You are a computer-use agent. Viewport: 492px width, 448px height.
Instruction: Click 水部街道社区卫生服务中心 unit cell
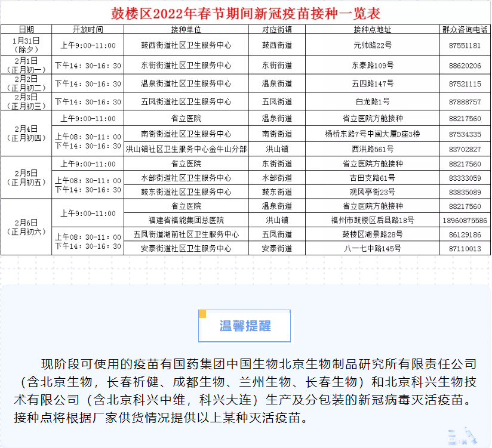186,178
